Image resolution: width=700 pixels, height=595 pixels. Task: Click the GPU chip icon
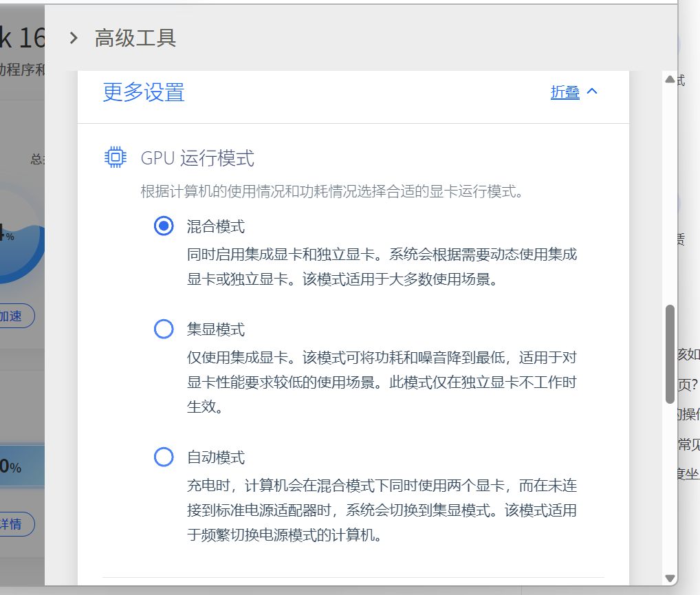click(115, 158)
